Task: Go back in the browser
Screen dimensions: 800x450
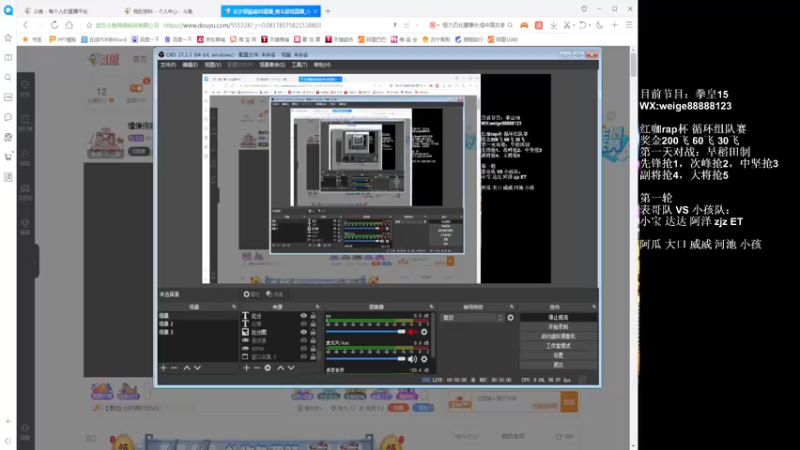Action: pos(26,25)
